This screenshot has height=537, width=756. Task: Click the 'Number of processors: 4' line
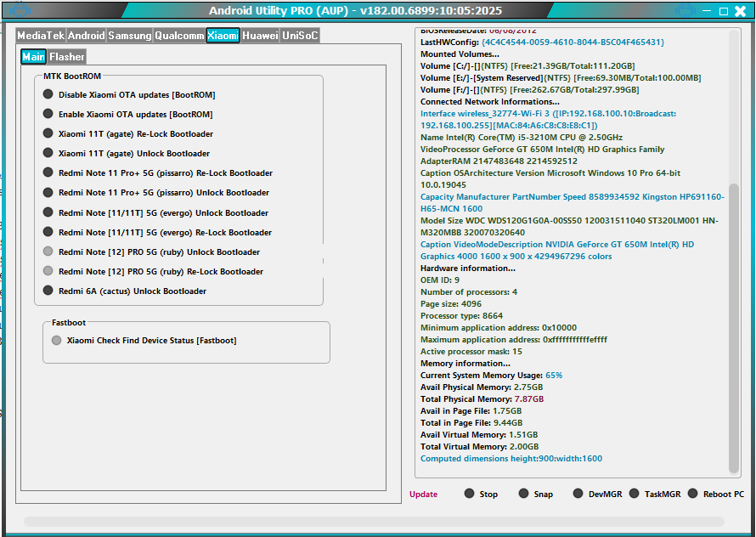pyautogui.click(x=469, y=292)
